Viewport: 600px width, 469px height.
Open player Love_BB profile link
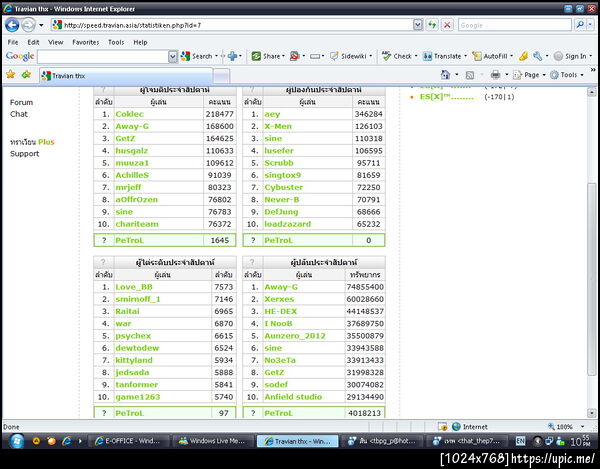pos(134,287)
